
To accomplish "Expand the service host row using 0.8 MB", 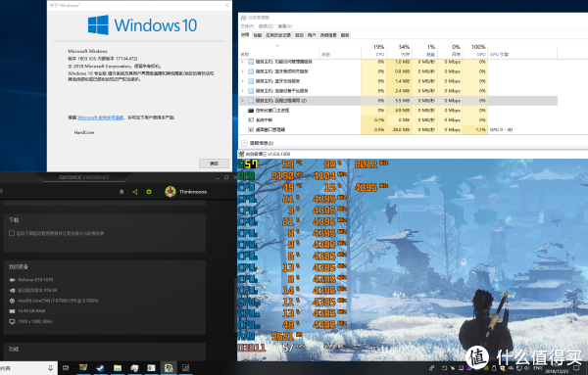I will [x=243, y=71].
